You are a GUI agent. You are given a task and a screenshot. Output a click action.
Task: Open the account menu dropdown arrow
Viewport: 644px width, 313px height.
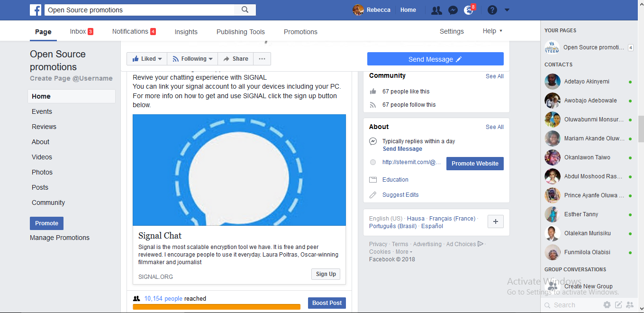[507, 10]
